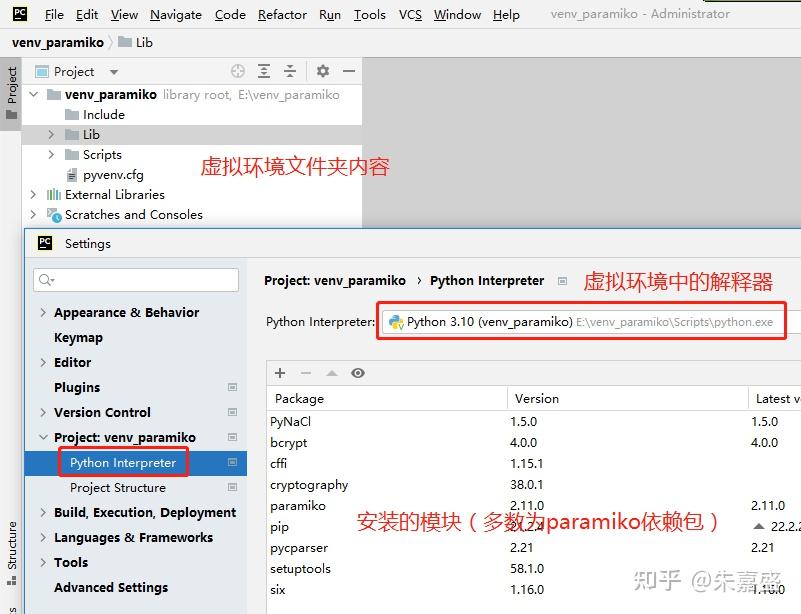The height and width of the screenshot is (614, 801).
Task: Open the Help menu
Action: point(506,15)
